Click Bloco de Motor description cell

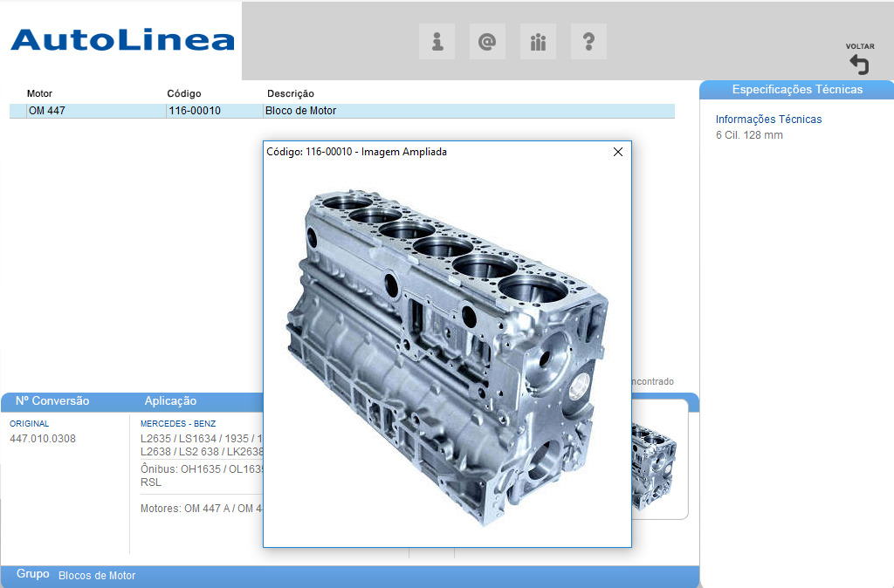click(x=300, y=111)
